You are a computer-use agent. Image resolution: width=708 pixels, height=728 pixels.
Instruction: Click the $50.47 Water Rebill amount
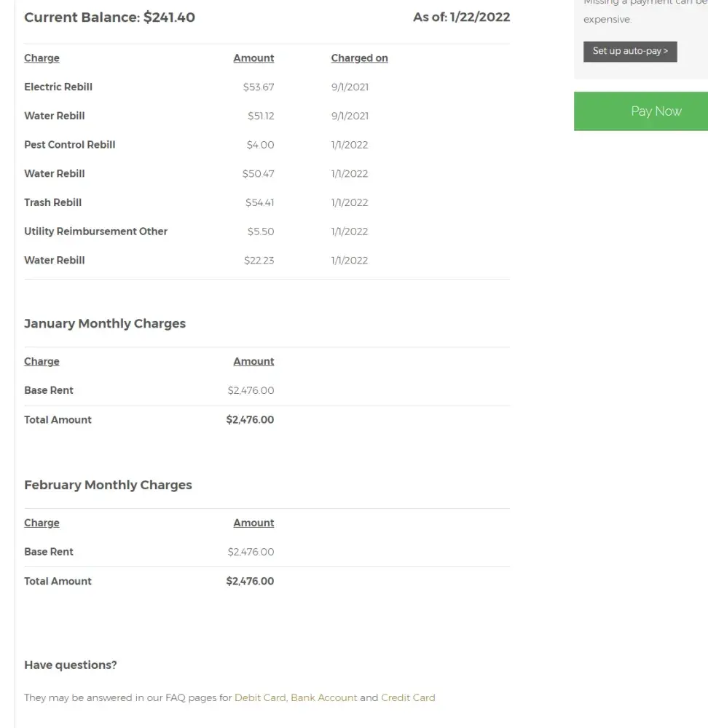click(x=259, y=174)
